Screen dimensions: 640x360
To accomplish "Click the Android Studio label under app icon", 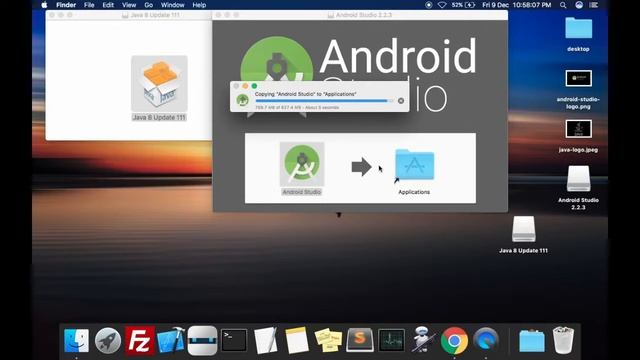I will pos(302,192).
